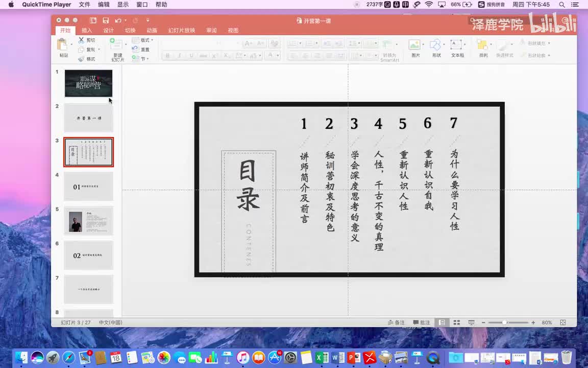
Task: Click the 目录 title text box on slide
Action: tap(249, 185)
